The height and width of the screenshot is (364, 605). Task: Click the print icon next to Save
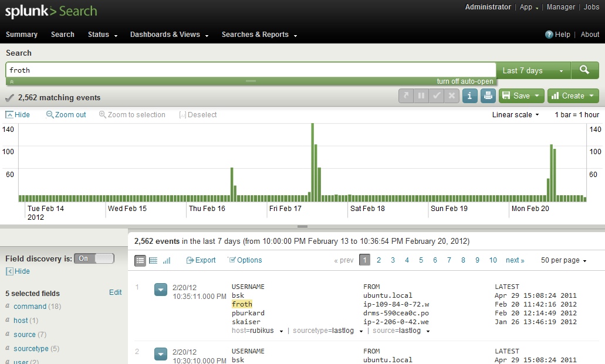pos(489,96)
